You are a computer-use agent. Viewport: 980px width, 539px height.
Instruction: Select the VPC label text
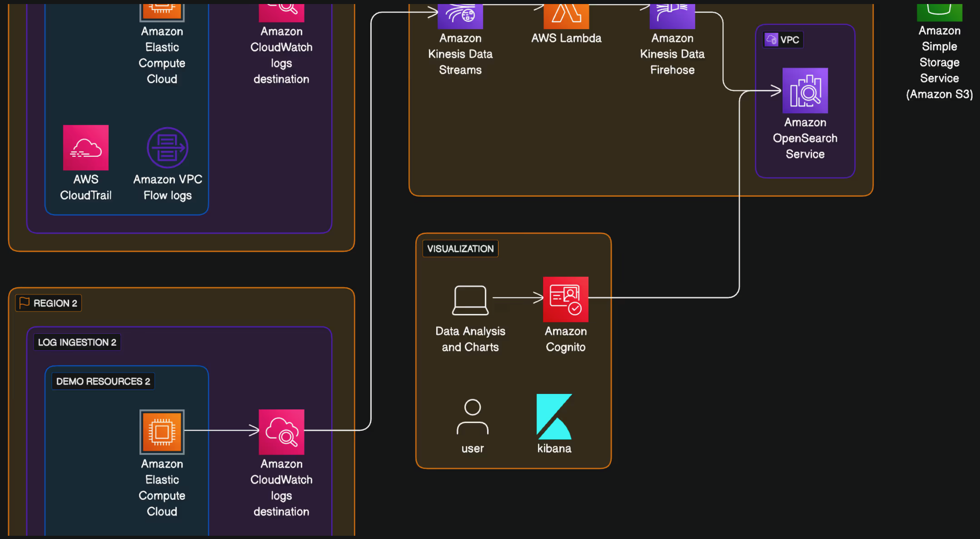790,40
